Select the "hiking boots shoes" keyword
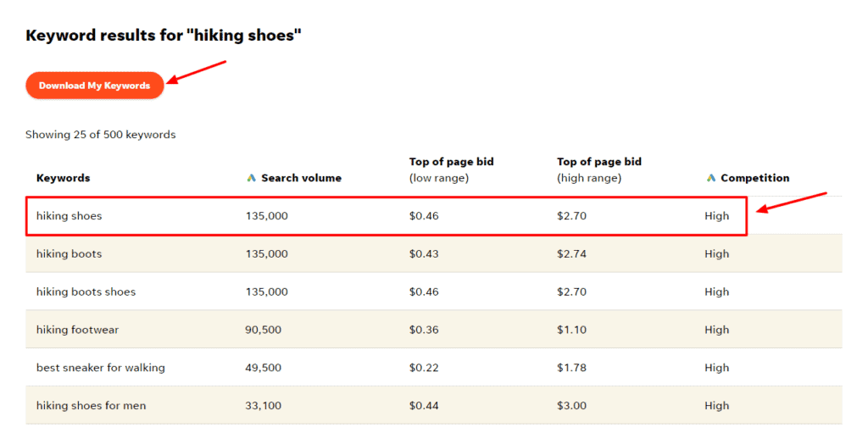Viewport: 868px width, 433px height. (86, 292)
